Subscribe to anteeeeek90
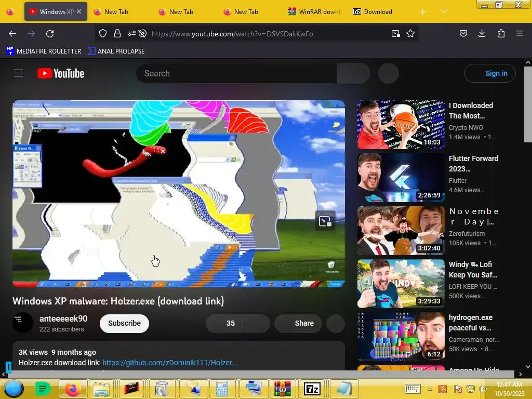Viewport: 532px width, 399px height. click(124, 323)
